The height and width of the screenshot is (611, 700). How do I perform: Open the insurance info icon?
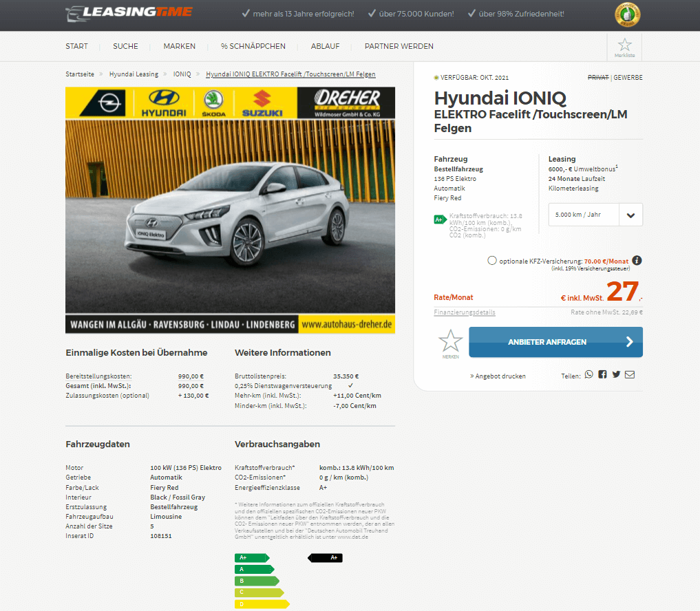click(637, 261)
